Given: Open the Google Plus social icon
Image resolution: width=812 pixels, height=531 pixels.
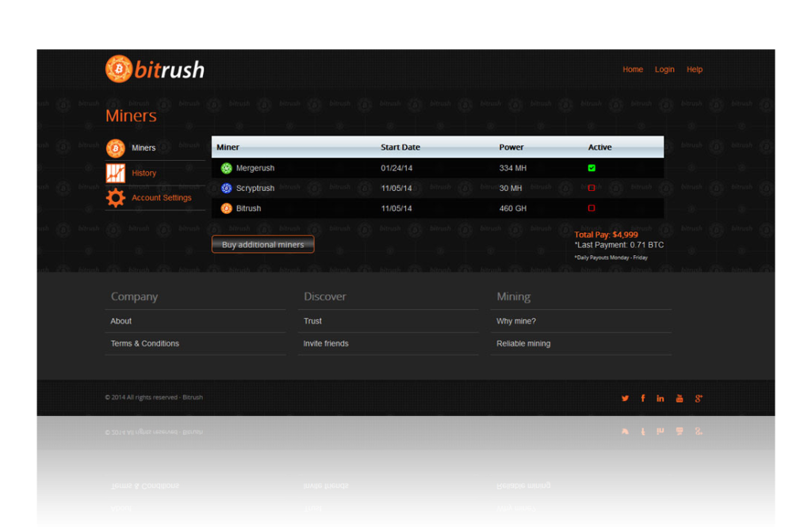Looking at the screenshot, I should click(699, 398).
